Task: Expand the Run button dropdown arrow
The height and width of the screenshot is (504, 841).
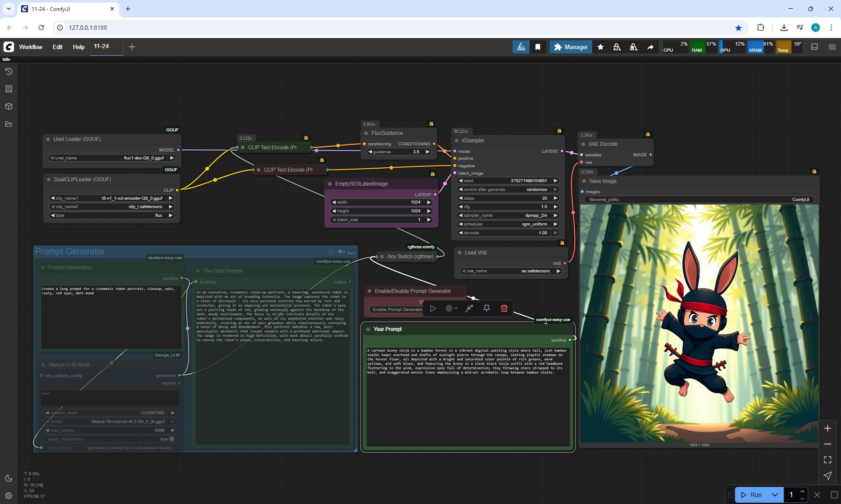Action: pyautogui.click(x=774, y=495)
